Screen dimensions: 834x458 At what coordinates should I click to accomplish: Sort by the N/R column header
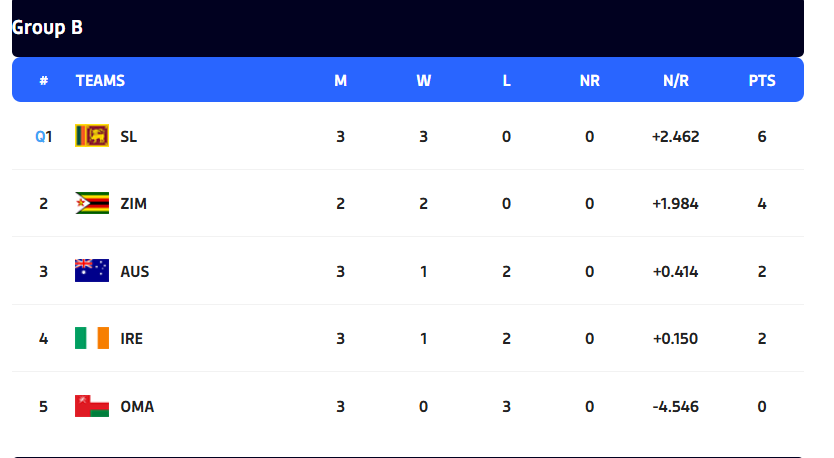click(676, 81)
